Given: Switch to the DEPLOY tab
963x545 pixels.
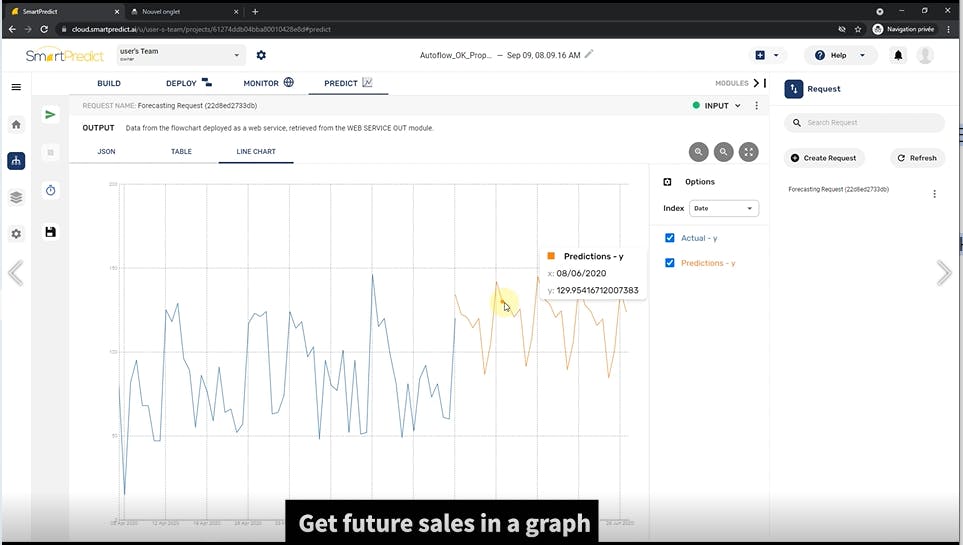Looking at the screenshot, I should (188, 83).
